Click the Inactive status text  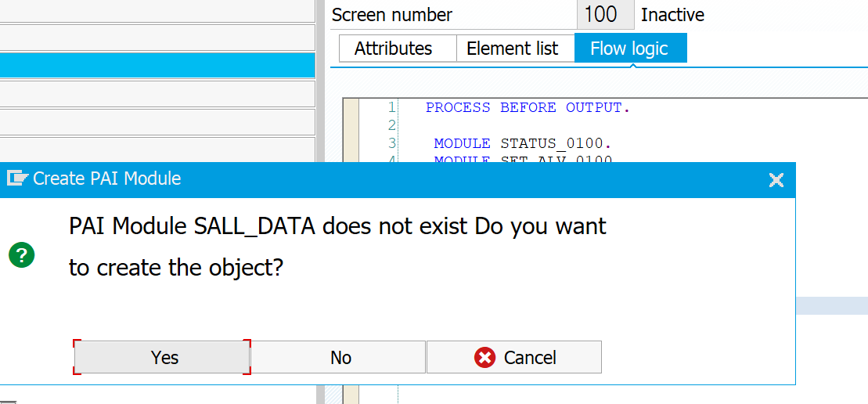(x=672, y=15)
